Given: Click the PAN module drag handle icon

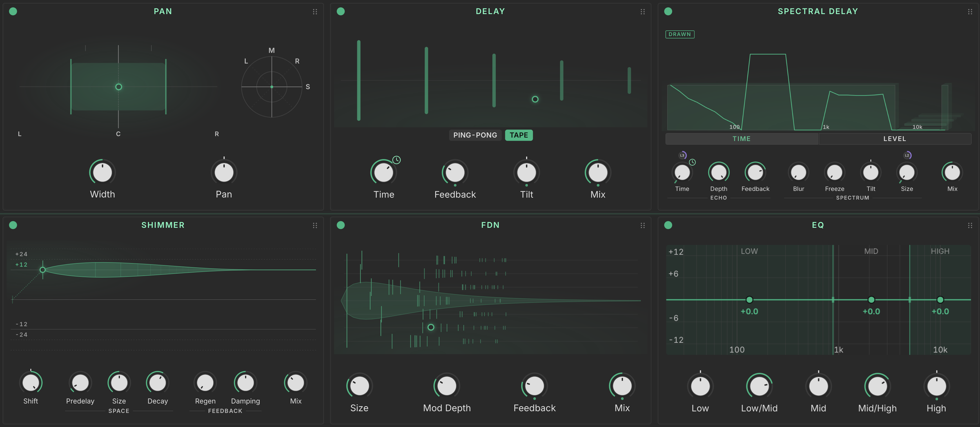Looking at the screenshot, I should [315, 12].
